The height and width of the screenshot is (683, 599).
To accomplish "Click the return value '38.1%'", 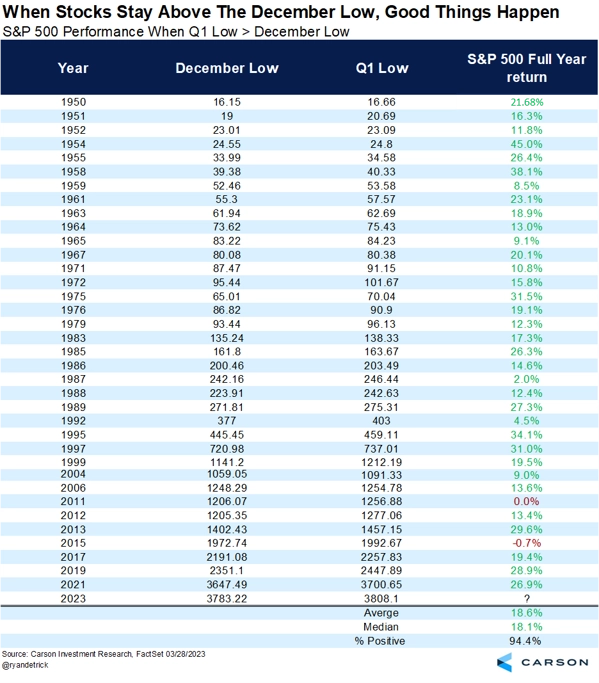I will 527,172.
